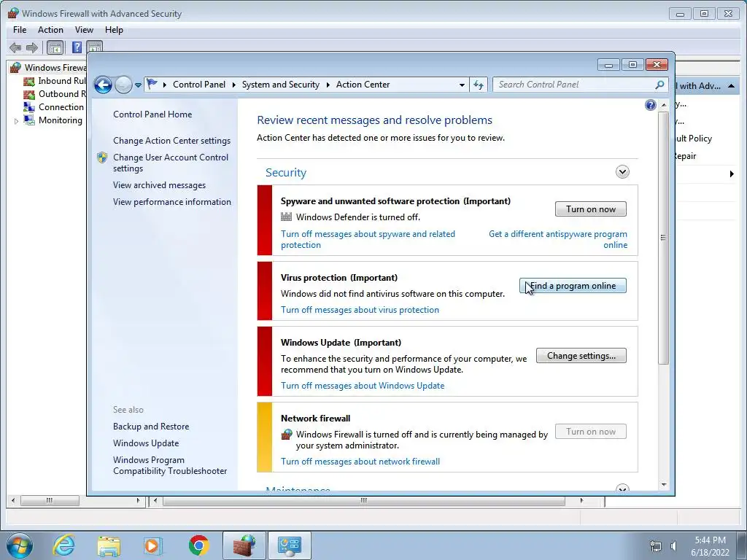Select Monitoring node in firewall tree
This screenshot has height=560, width=747.
pos(60,120)
